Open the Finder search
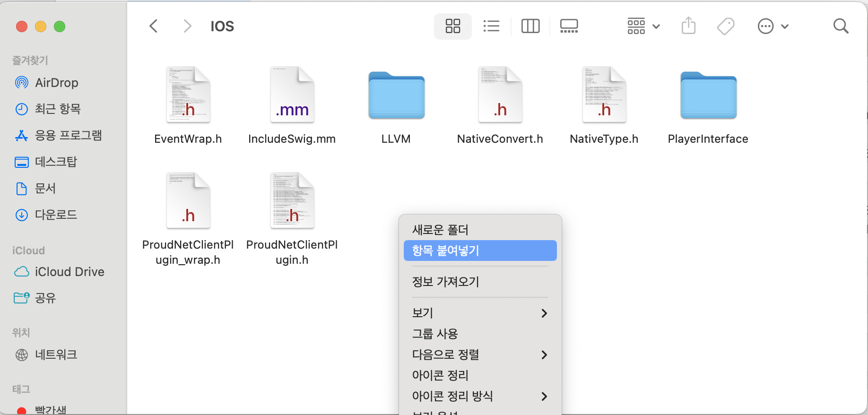868x415 pixels. pyautogui.click(x=840, y=26)
